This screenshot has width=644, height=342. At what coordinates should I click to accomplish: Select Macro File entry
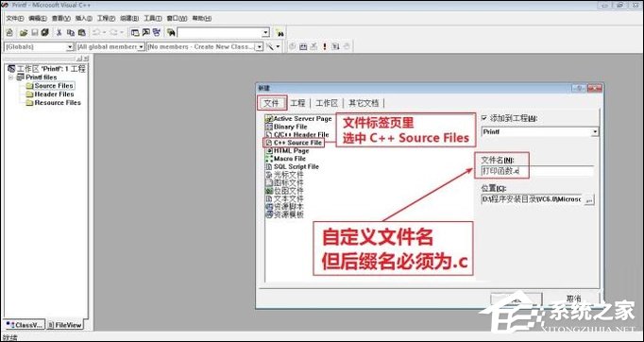(285, 159)
